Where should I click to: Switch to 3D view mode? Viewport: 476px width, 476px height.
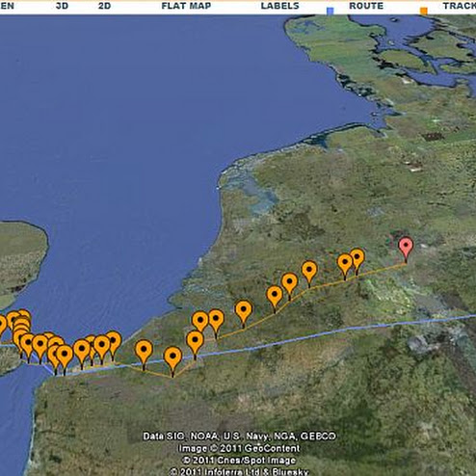pos(62,6)
